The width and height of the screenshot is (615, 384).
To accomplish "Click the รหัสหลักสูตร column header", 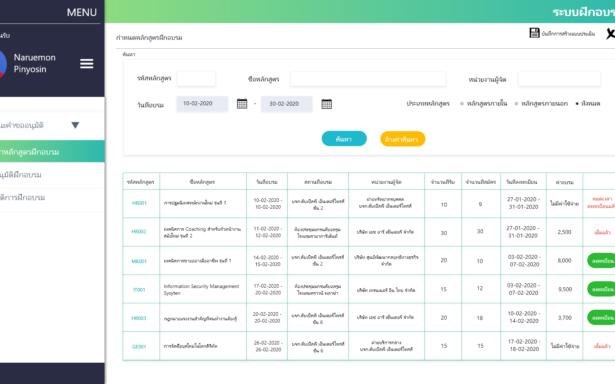I will click(140, 182).
